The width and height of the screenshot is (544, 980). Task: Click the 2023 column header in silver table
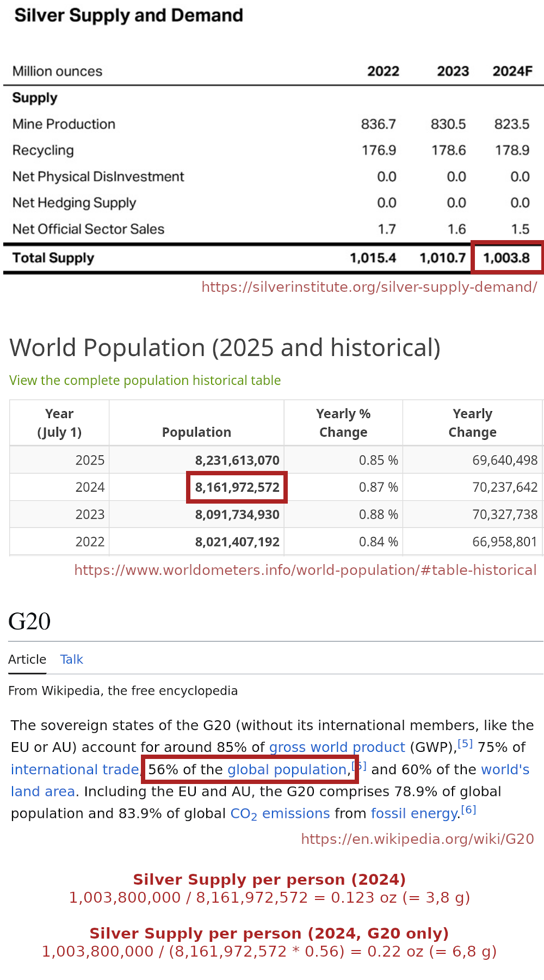pyautogui.click(x=453, y=71)
